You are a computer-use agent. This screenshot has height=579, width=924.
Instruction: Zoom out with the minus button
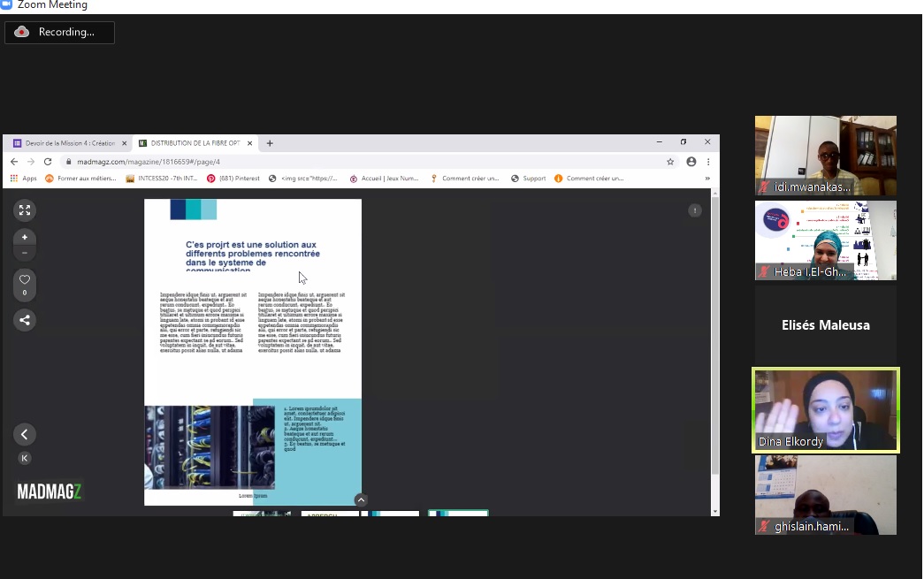click(x=25, y=253)
